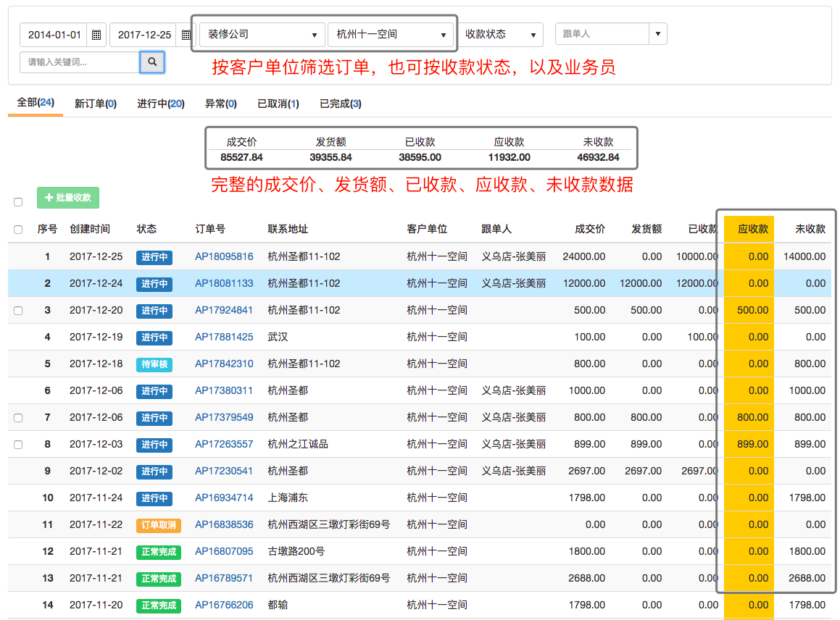Screen dimensions: 840x620
Task: Click the 应收款 column header
Action: click(x=753, y=229)
